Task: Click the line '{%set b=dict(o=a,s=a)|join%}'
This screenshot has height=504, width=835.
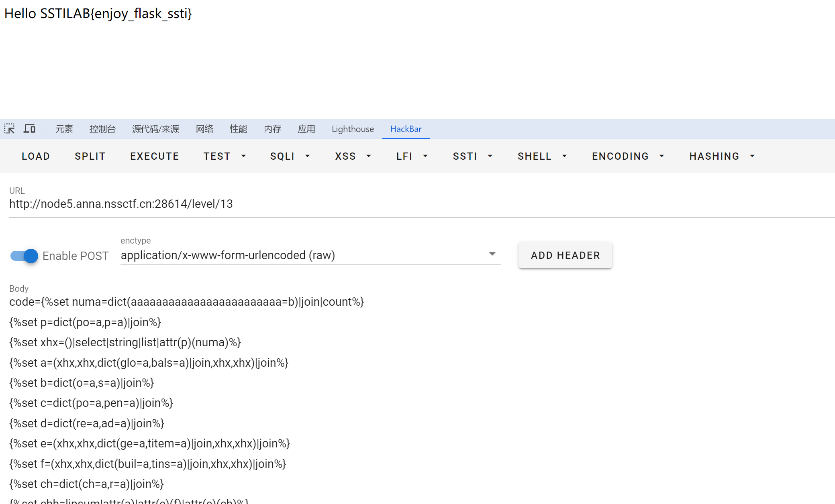Action: (82, 383)
